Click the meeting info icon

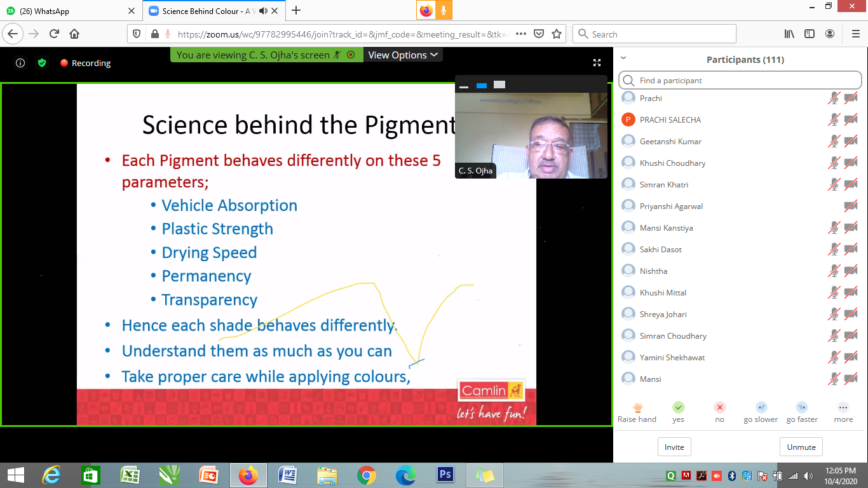click(x=20, y=63)
